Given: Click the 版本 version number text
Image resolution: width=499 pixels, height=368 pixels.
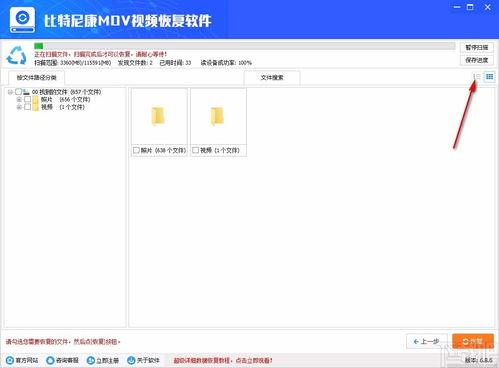Looking at the screenshot, I should [x=479, y=360].
